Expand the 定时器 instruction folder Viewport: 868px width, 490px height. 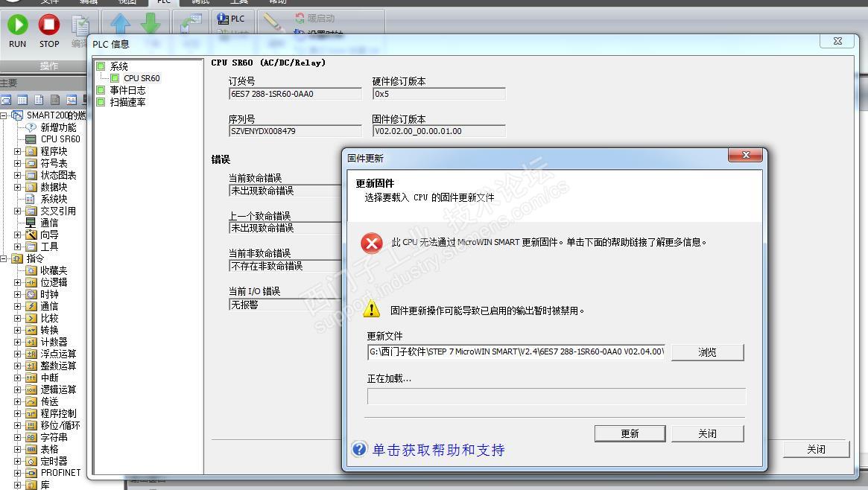pos(17,461)
